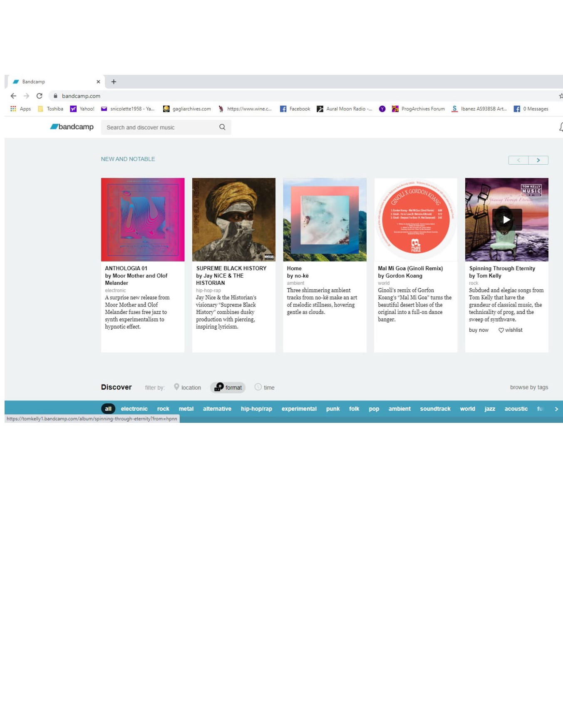Open ANTHOLOGIA 01 album title link
The width and height of the screenshot is (563, 728).
pos(126,269)
